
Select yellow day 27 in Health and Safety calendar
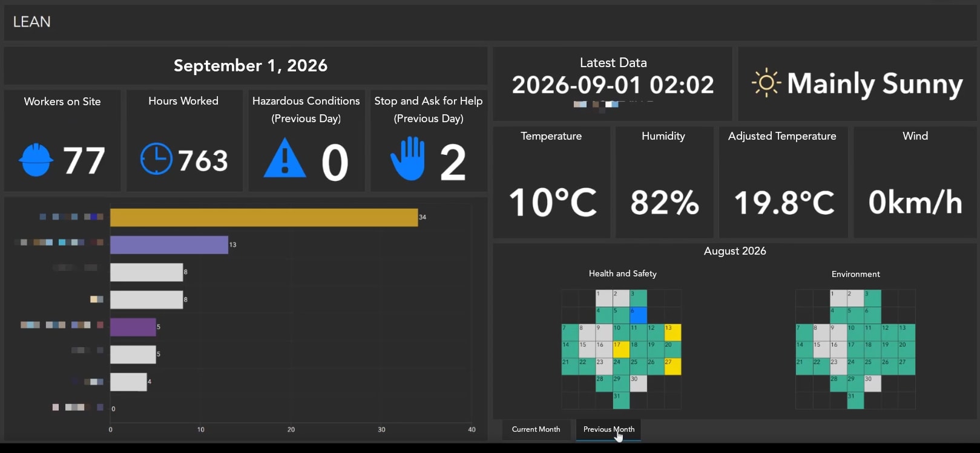tap(673, 367)
